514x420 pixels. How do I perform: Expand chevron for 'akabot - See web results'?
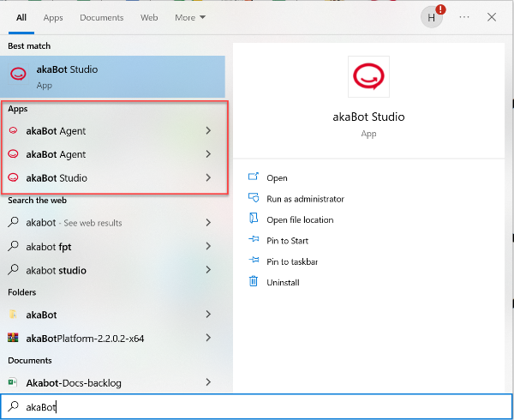(x=208, y=223)
